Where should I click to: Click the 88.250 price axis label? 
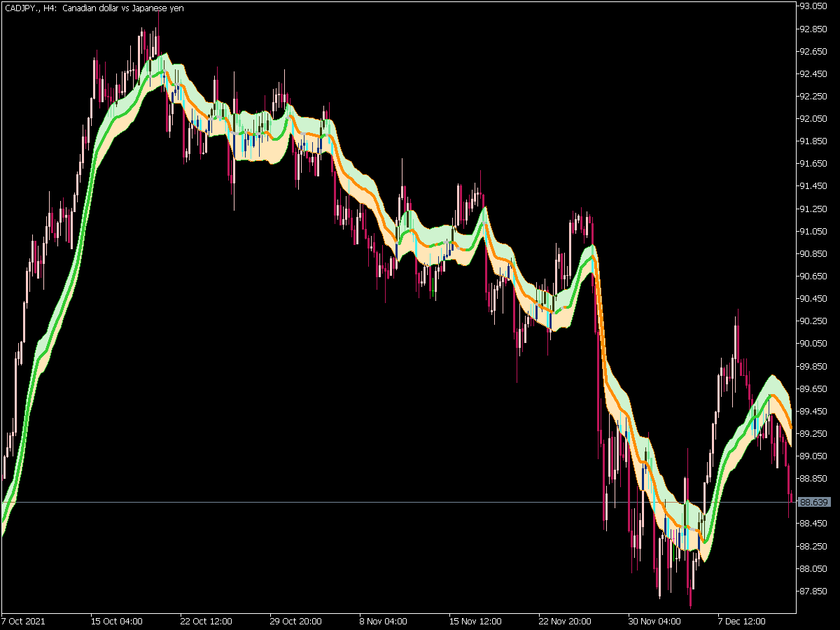pos(814,546)
